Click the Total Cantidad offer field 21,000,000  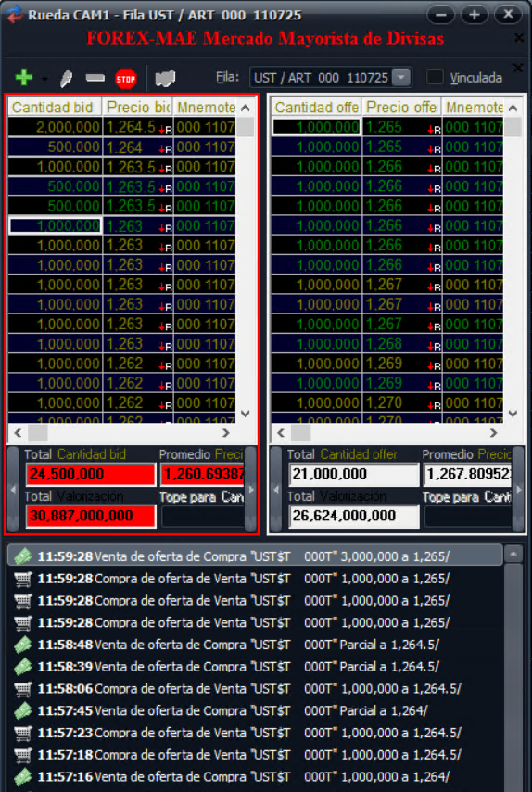click(354, 474)
